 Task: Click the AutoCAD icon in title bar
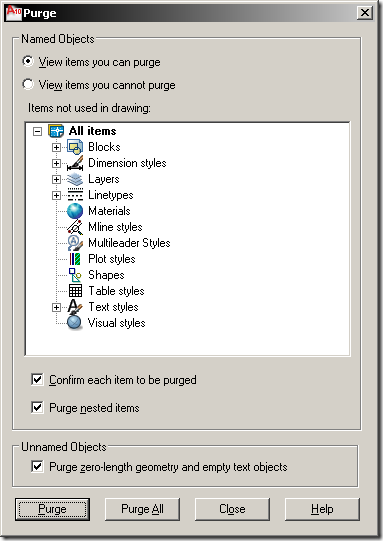[x=14, y=12]
